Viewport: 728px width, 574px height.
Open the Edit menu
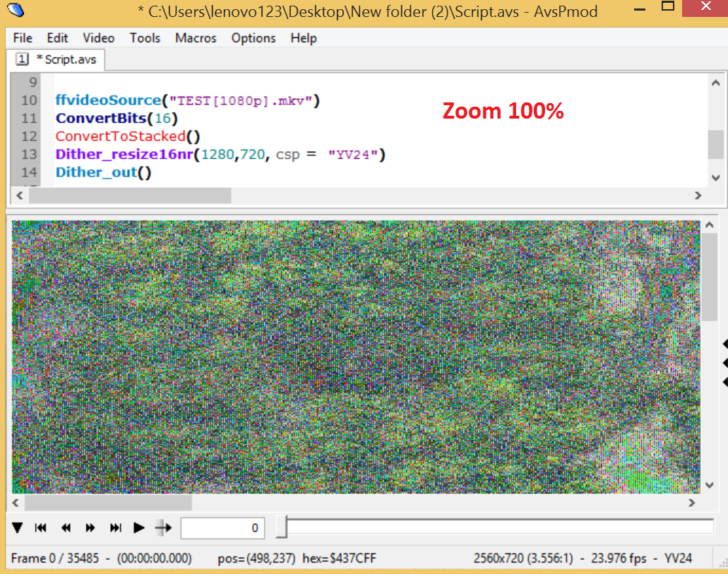coord(57,38)
